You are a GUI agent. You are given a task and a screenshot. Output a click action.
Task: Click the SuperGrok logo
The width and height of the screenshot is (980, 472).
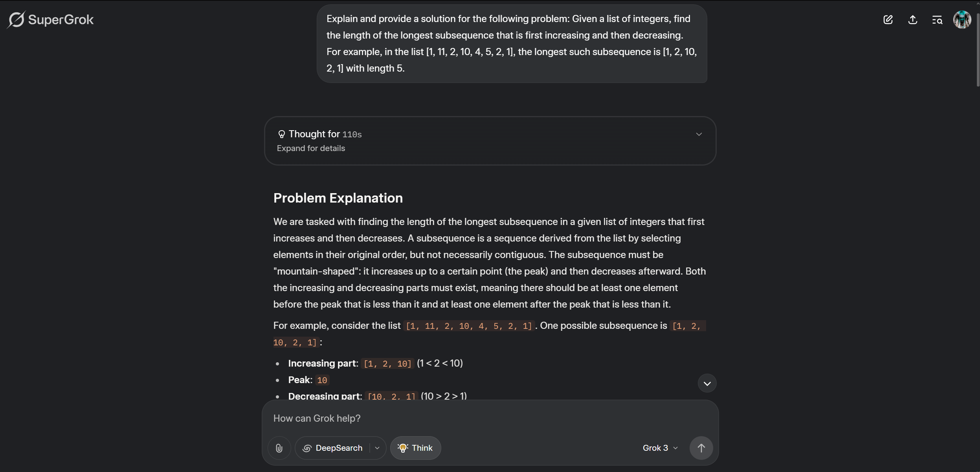coord(16,19)
